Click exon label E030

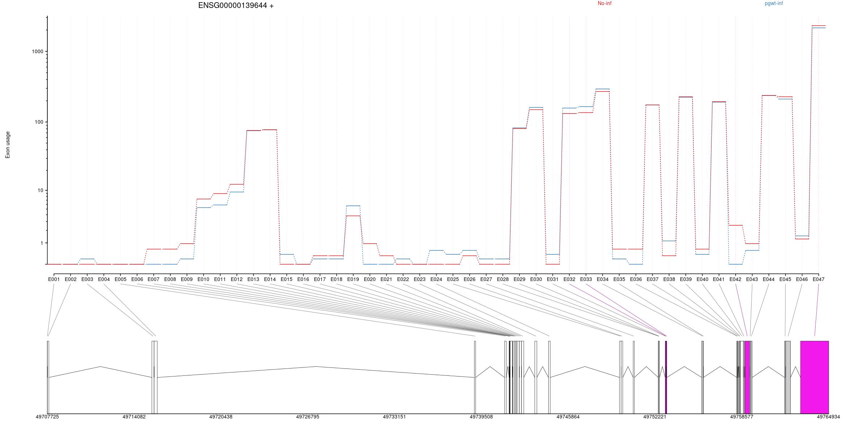[x=536, y=279]
